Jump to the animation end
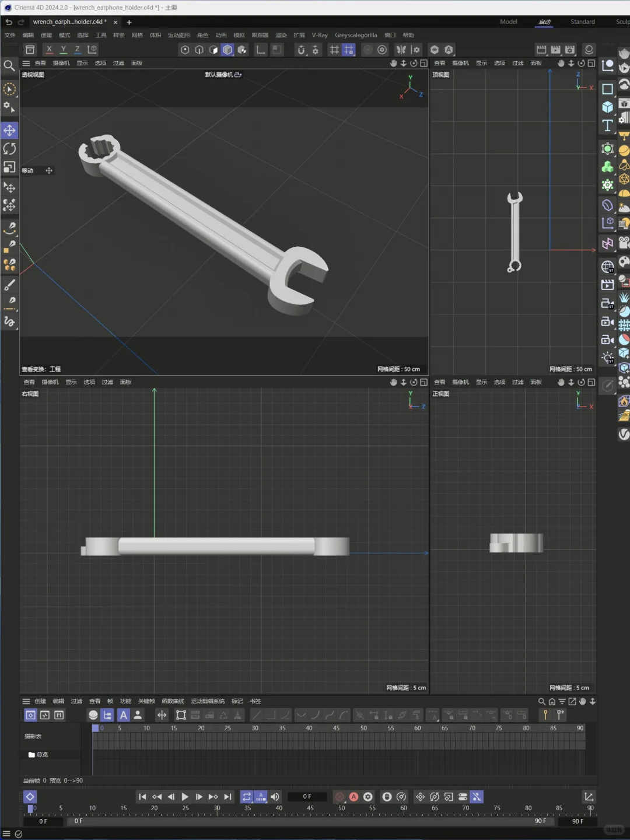The height and width of the screenshot is (840, 630). (228, 797)
